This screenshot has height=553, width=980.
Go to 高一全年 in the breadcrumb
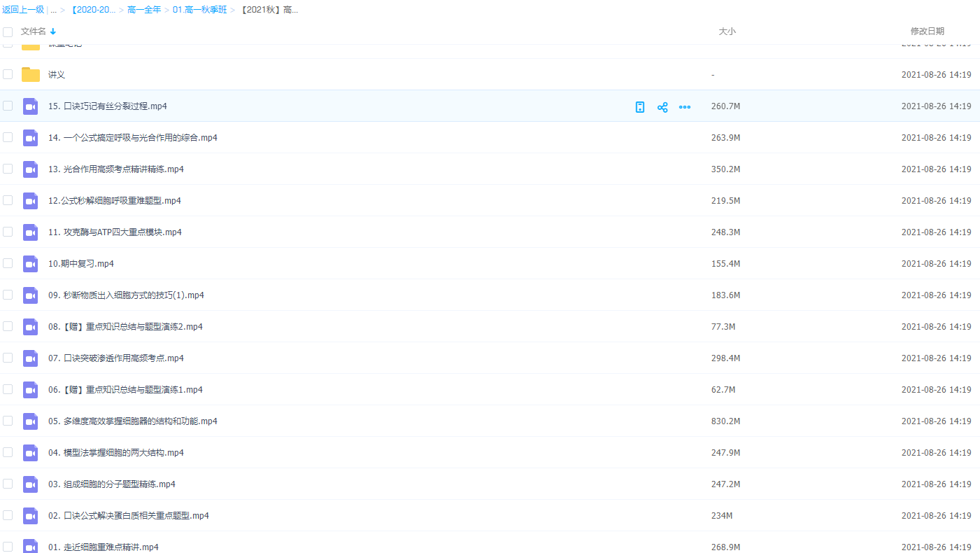144,10
